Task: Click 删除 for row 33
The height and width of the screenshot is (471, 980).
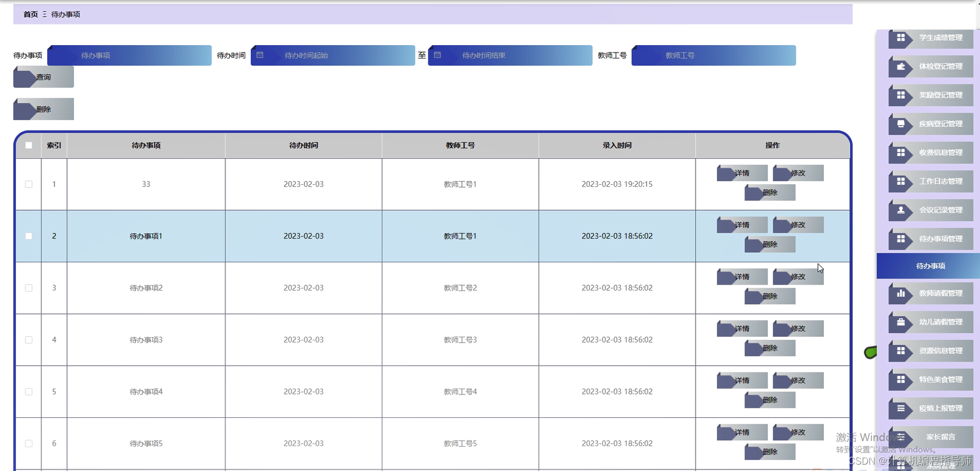Action: (x=770, y=193)
